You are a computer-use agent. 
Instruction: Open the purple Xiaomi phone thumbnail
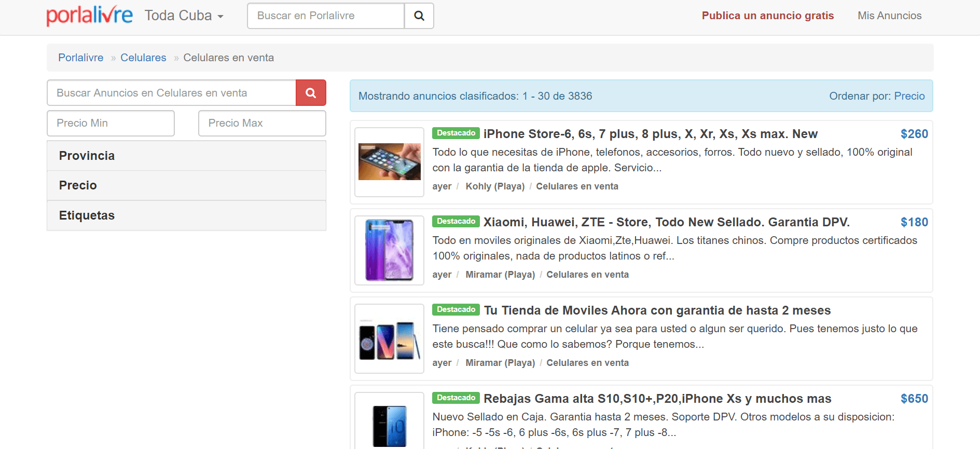click(390, 250)
